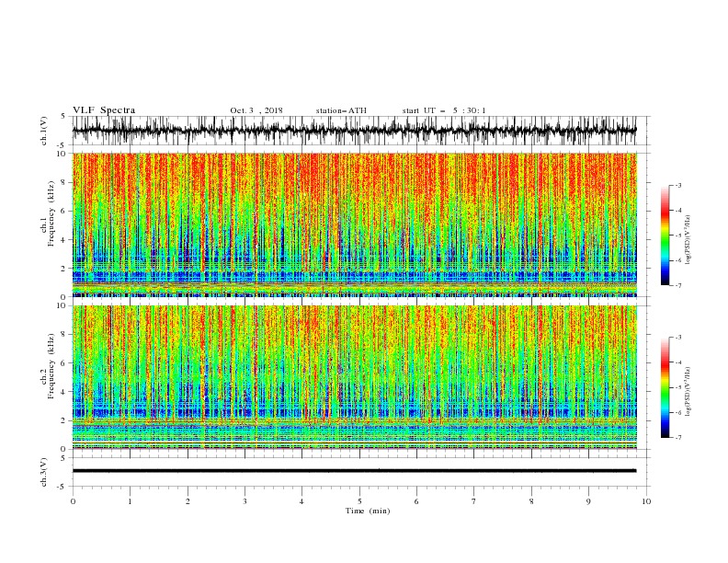Click the ch.2 spectrogram color bar

pos(665,387)
